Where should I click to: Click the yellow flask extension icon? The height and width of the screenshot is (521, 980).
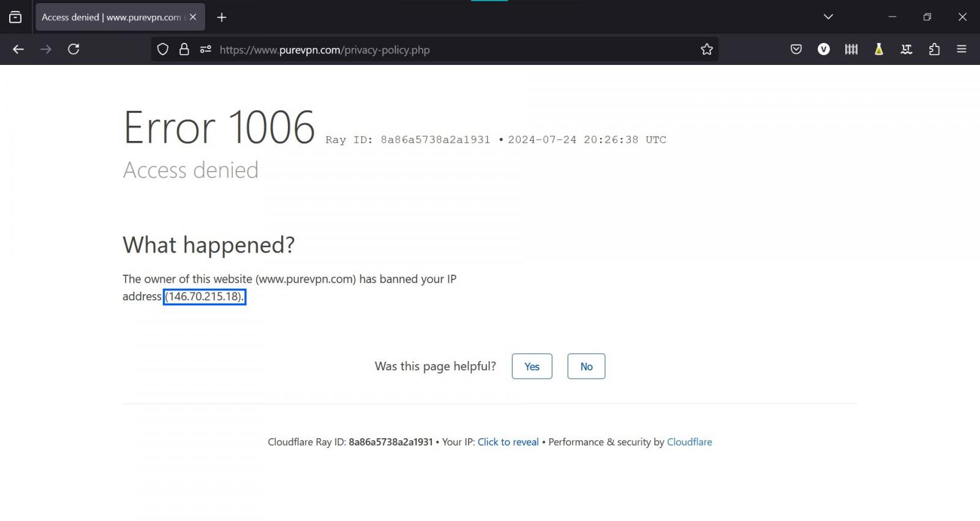coord(878,50)
